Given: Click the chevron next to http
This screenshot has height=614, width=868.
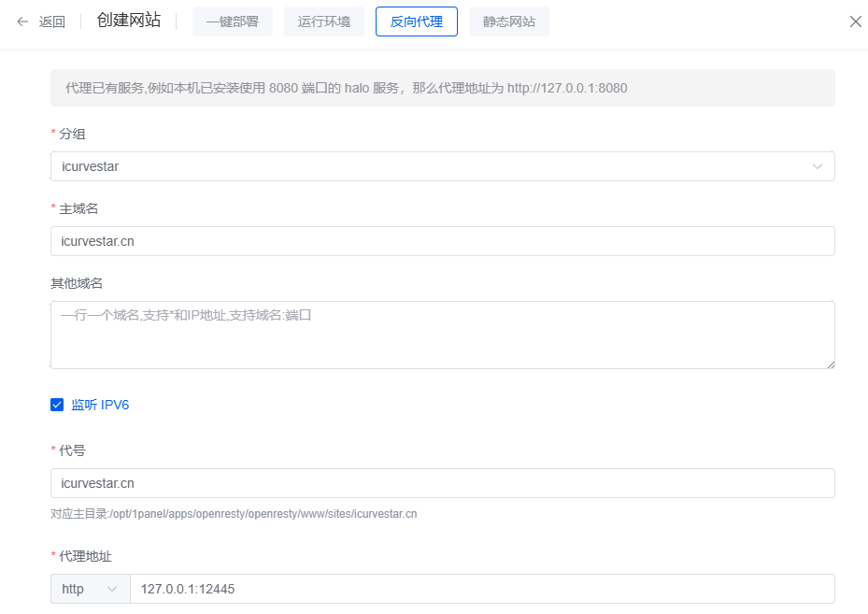Looking at the screenshot, I should [113, 589].
